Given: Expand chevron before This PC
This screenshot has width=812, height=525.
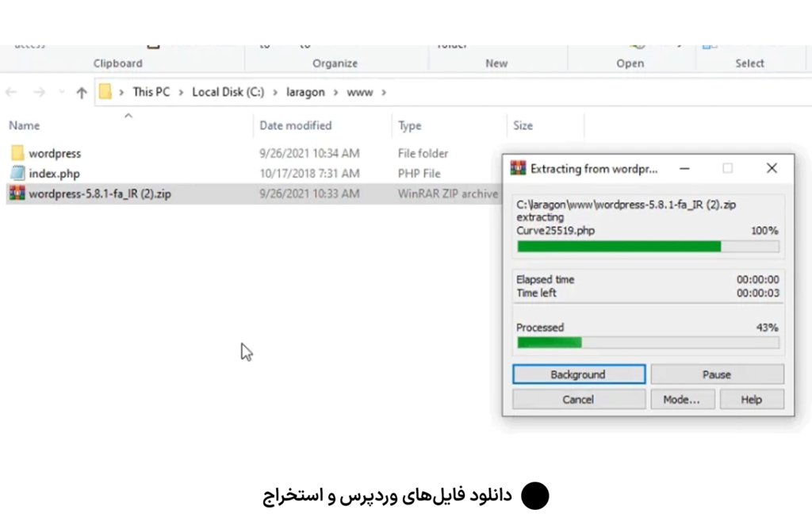Looking at the screenshot, I should 121,92.
